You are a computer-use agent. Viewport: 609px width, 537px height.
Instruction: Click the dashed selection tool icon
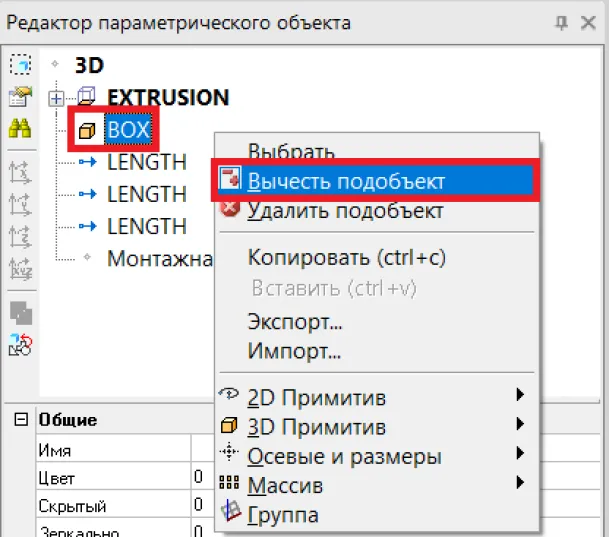pyautogui.click(x=20, y=65)
